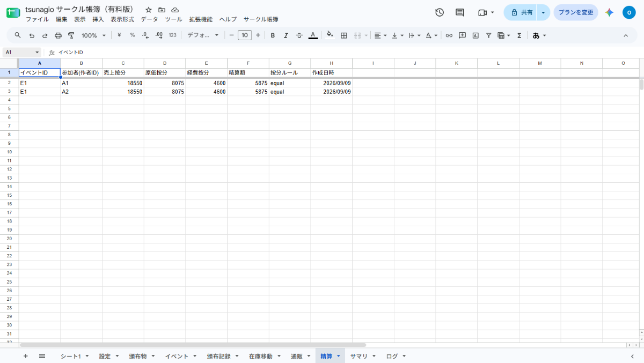Format cells as percent
The image size is (644, 363).
(132, 35)
